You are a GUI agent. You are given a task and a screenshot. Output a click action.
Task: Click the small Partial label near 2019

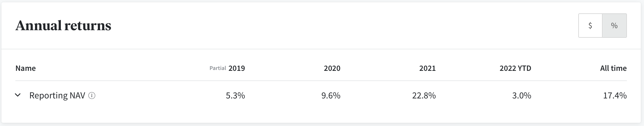(218, 68)
